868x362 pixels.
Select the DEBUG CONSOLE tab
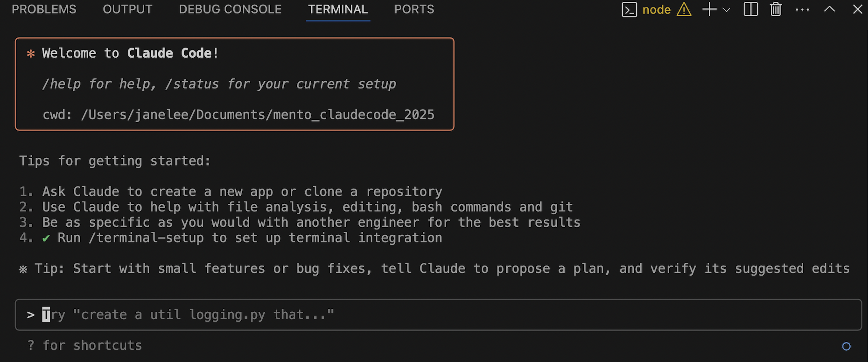click(230, 9)
